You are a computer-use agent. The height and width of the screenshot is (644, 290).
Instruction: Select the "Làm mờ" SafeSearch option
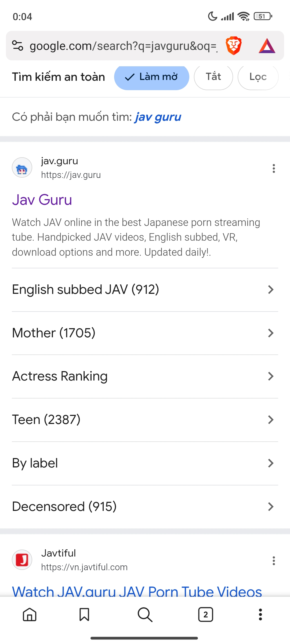click(x=151, y=77)
